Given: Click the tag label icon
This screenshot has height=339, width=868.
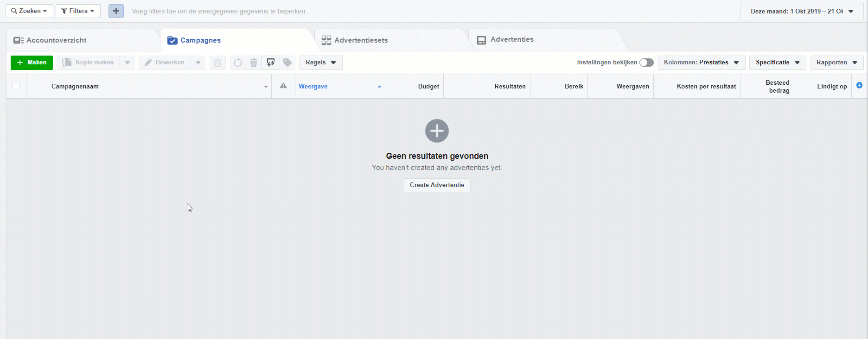Looking at the screenshot, I should (287, 63).
